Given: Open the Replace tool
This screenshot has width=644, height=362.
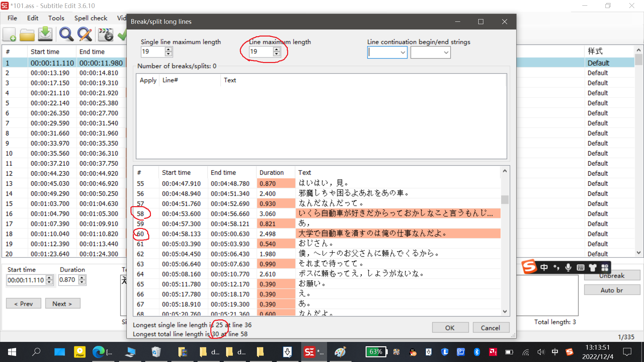Looking at the screenshot, I should click(x=85, y=34).
